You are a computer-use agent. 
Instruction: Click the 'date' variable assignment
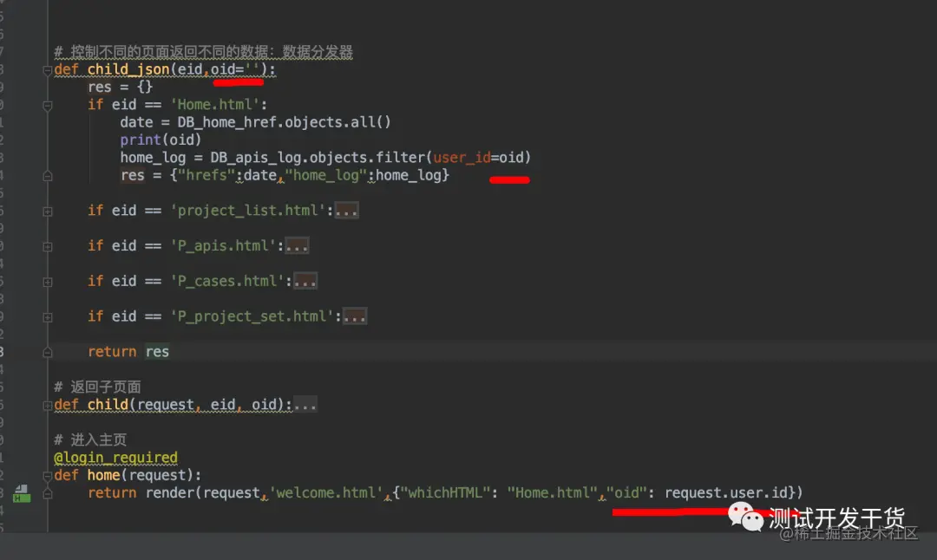click(x=136, y=122)
